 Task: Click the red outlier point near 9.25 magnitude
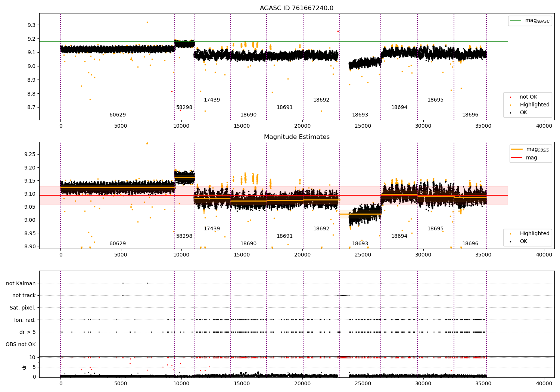pos(338,31)
